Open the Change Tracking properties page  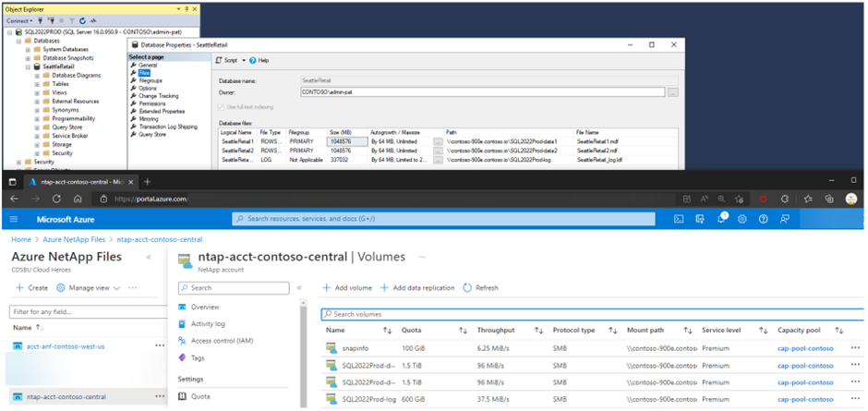(x=158, y=96)
